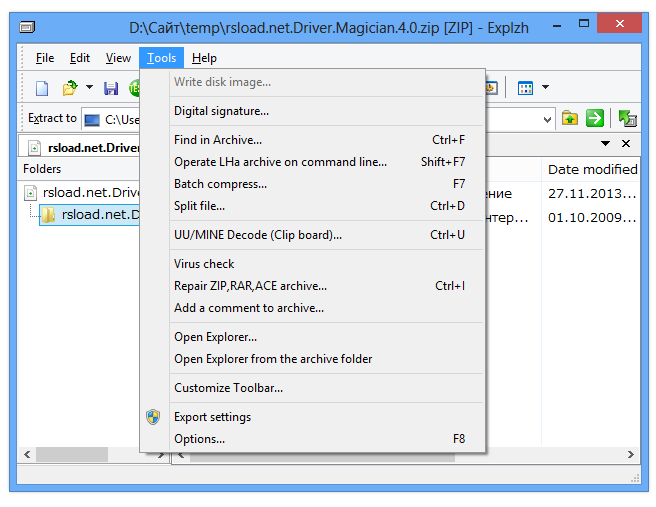The width and height of the screenshot is (656, 507).
Task: Select UU/MINE Decode (Clip board)...
Action: coord(326,235)
